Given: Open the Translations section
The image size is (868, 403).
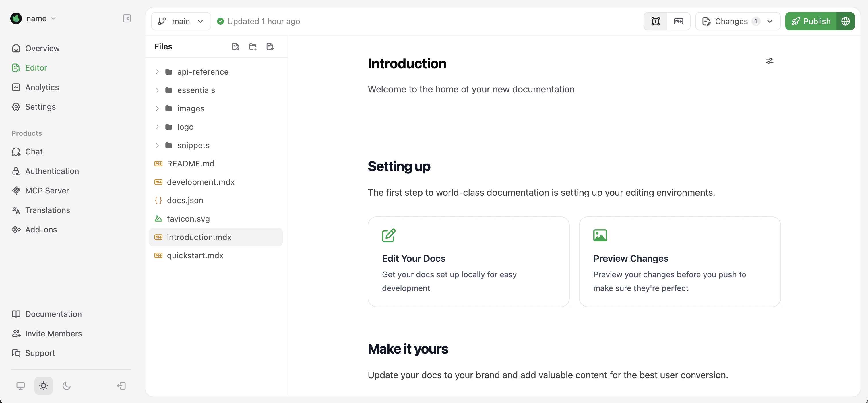Looking at the screenshot, I should coord(48,210).
